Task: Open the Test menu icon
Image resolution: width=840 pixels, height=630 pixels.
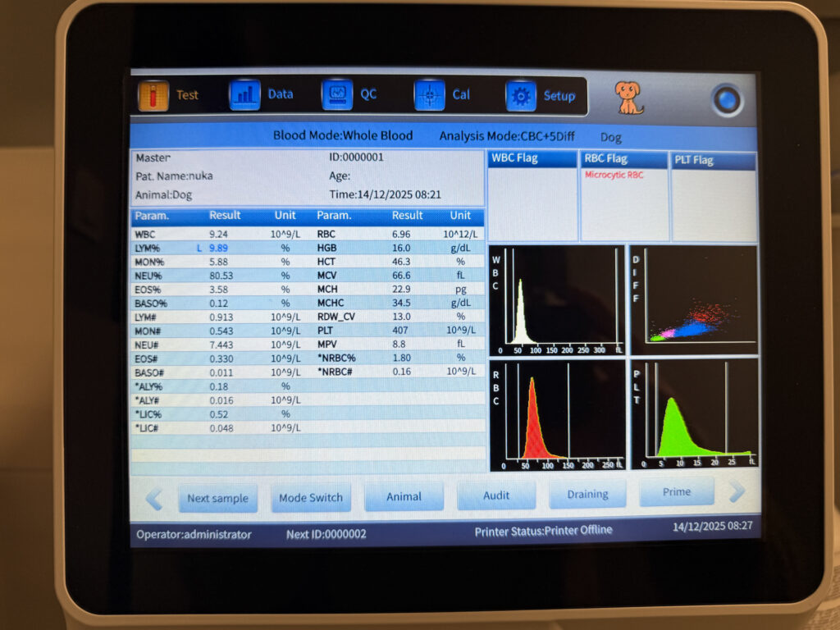Action: pyautogui.click(x=153, y=96)
